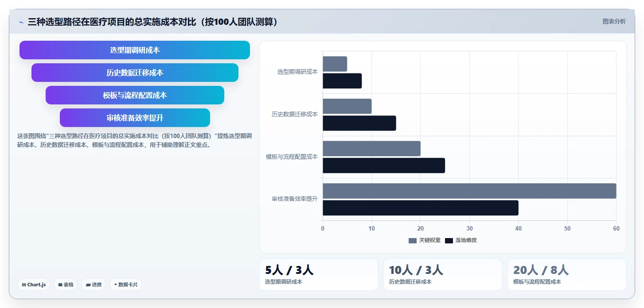
Task: Click the 关键权重 legend color swatch
Action: click(413, 240)
